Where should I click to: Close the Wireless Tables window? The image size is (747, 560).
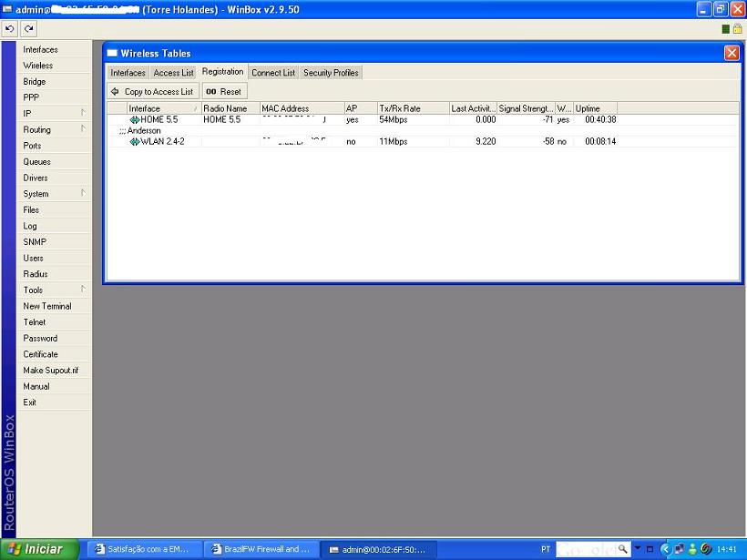(x=732, y=53)
